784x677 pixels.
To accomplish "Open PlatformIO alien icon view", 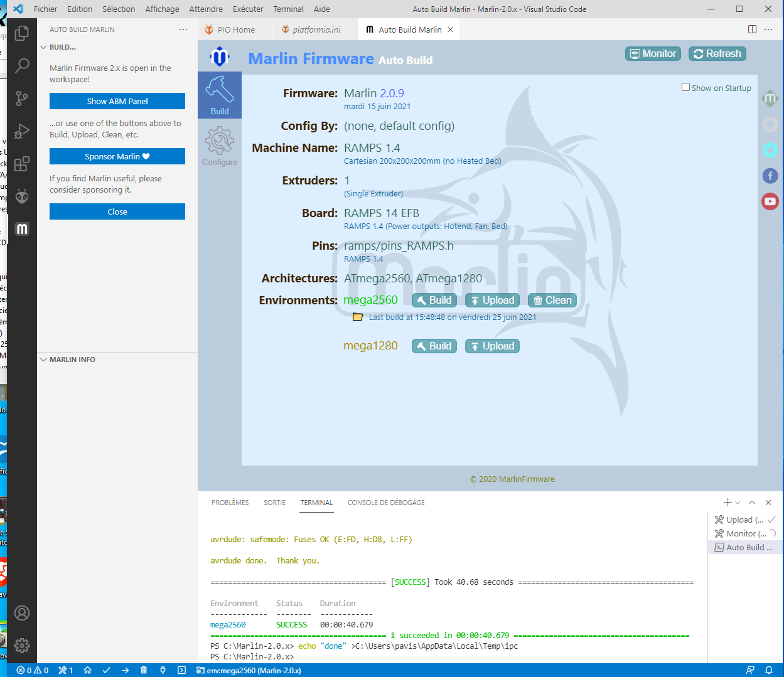I will click(22, 196).
